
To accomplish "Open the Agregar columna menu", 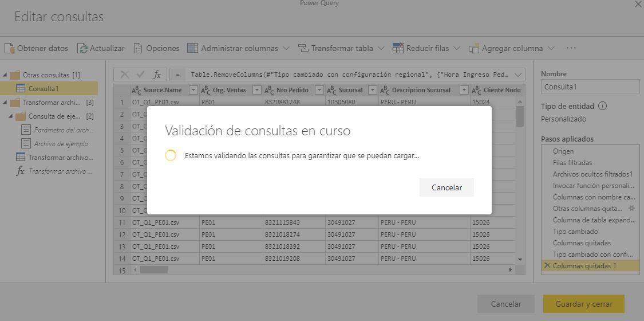I will (x=512, y=48).
